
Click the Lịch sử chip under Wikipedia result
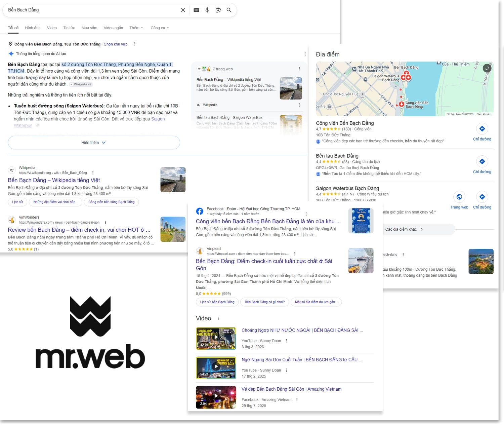point(17,202)
